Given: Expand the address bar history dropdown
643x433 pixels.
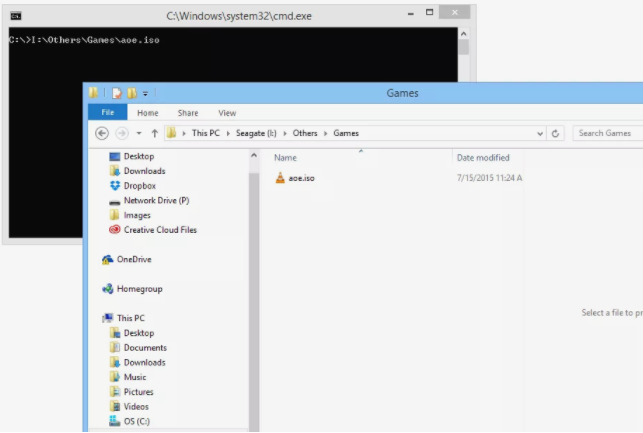Looking at the screenshot, I should pos(540,133).
